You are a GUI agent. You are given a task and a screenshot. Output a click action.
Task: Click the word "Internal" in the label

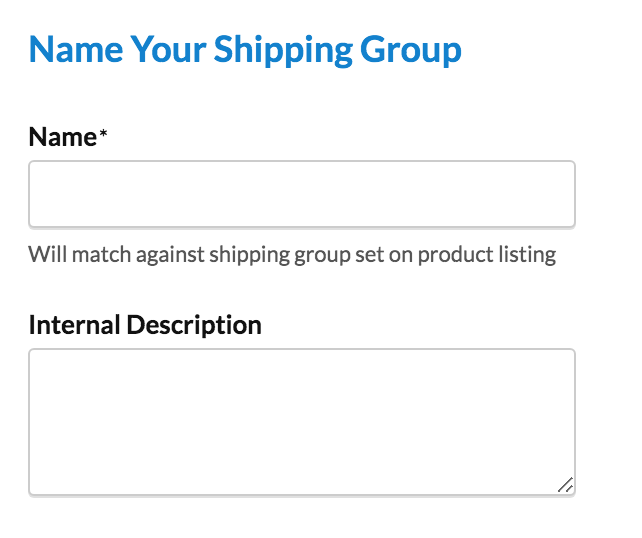[75, 325]
